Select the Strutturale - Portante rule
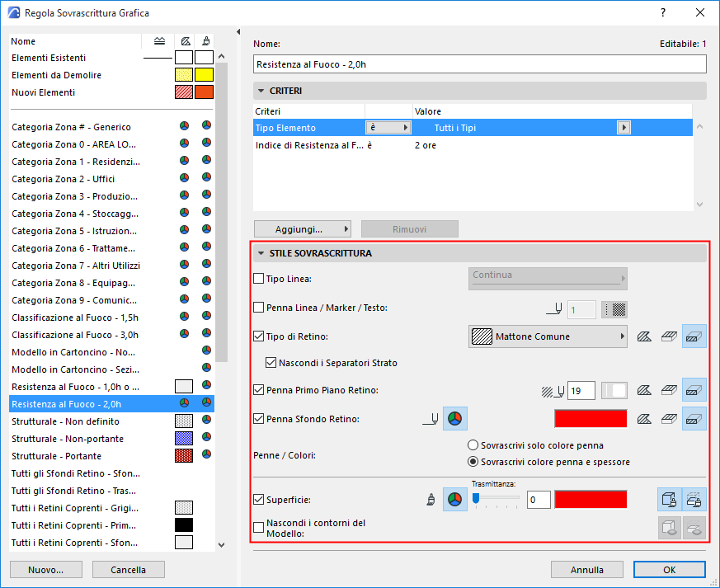This screenshot has width=720, height=588. 112,456
